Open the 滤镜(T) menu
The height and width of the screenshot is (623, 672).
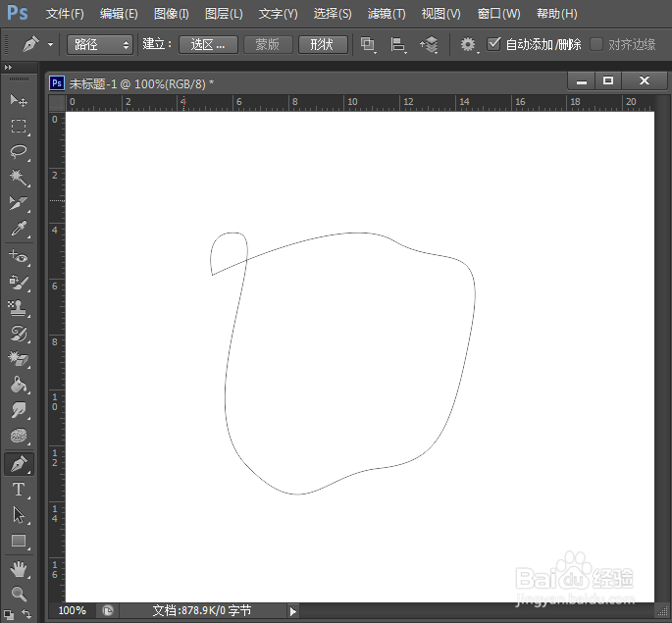(x=387, y=14)
